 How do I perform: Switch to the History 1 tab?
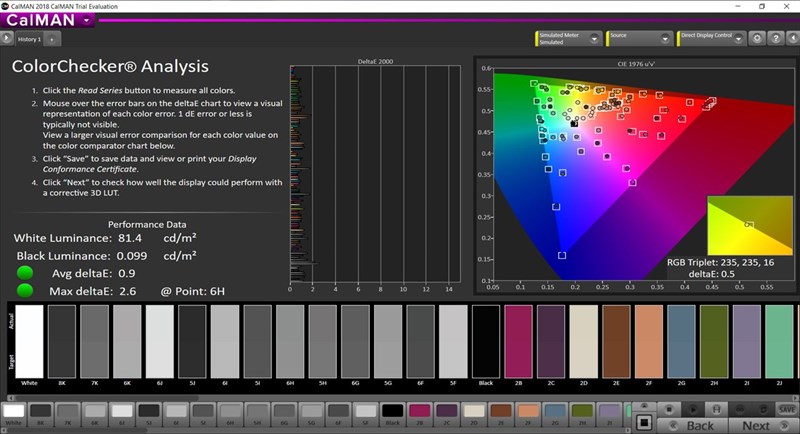tap(28, 39)
